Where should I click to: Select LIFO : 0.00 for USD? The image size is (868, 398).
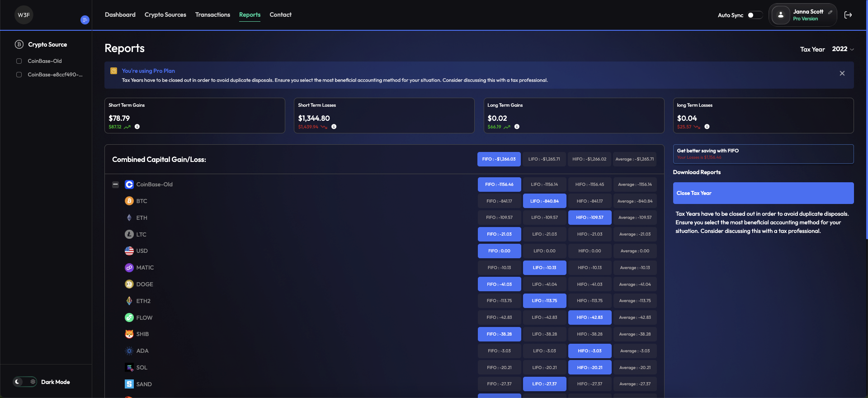tap(545, 251)
